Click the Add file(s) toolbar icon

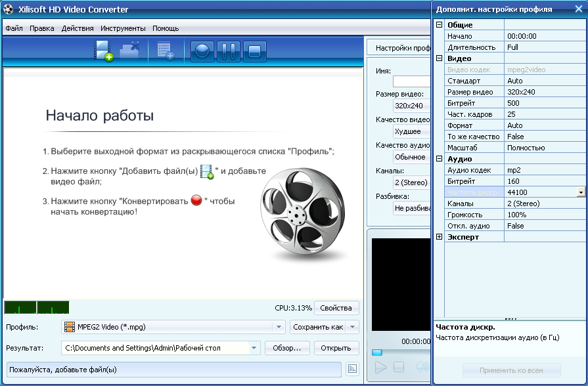point(104,51)
